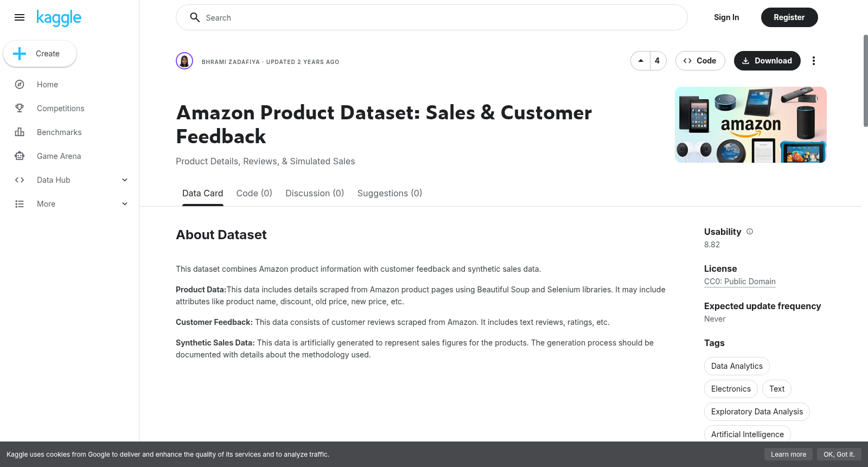Open the hamburger navigation menu
Screen dimensions: 868x467
20,17
